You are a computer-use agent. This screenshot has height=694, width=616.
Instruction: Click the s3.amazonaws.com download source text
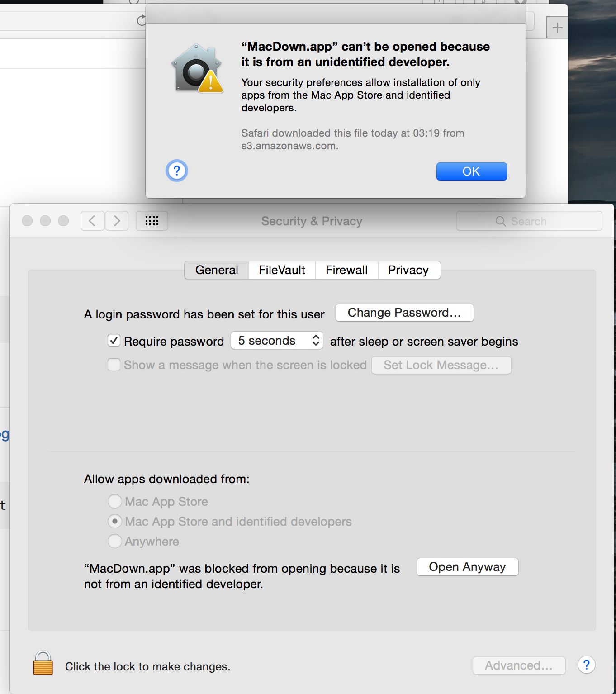coord(289,146)
